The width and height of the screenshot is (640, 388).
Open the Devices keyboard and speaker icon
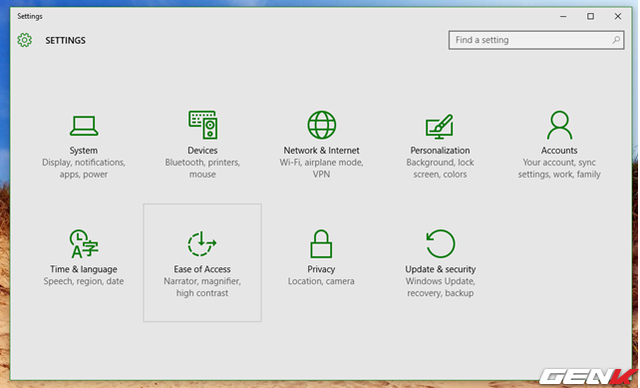tap(202, 125)
